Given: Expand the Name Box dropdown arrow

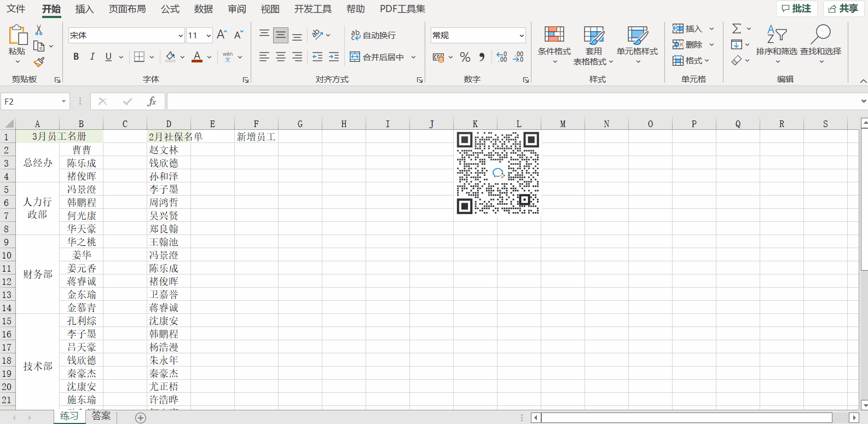Looking at the screenshot, I should (63, 101).
